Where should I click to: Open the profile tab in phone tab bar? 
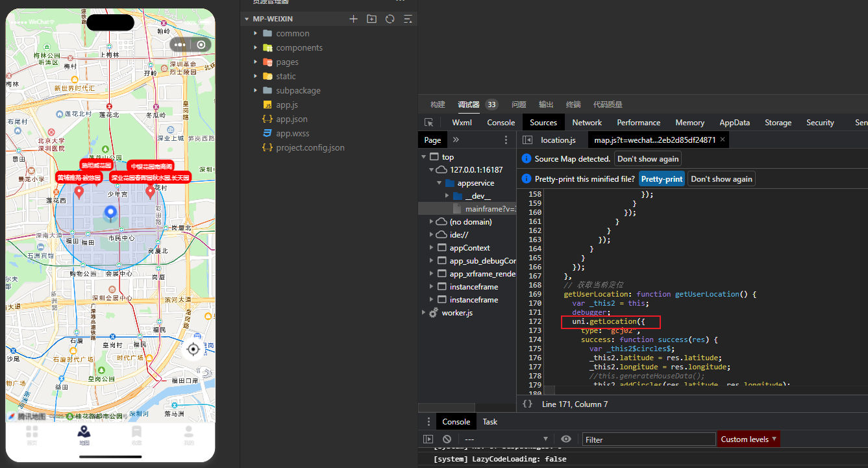(x=188, y=435)
